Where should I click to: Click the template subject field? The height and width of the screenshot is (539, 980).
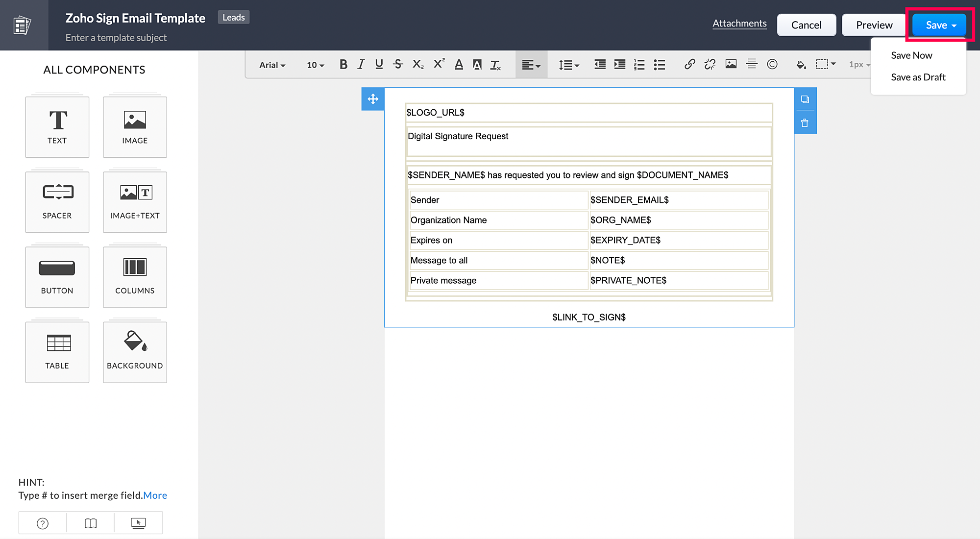click(x=116, y=38)
